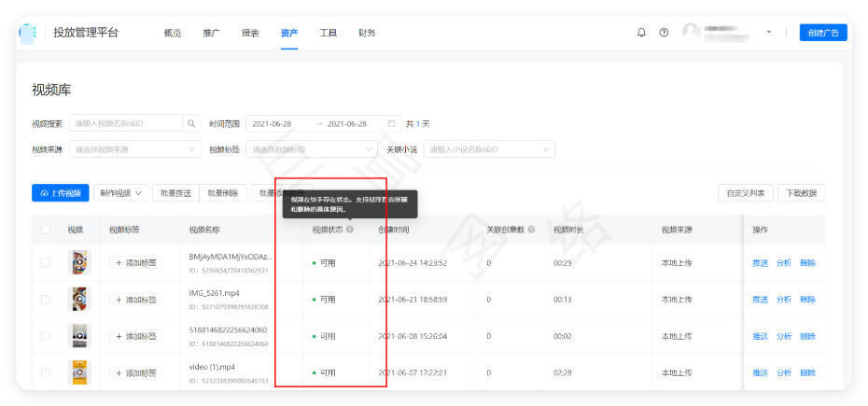Click the 视频搜索 input field
The image size is (868, 406).
[x=126, y=123]
